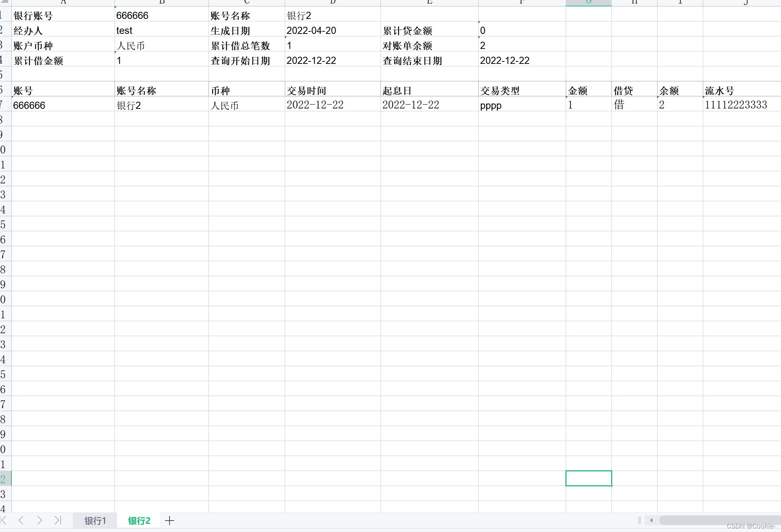The width and height of the screenshot is (781, 532).
Task: Select cell containing 11112223333
Action: click(736, 105)
